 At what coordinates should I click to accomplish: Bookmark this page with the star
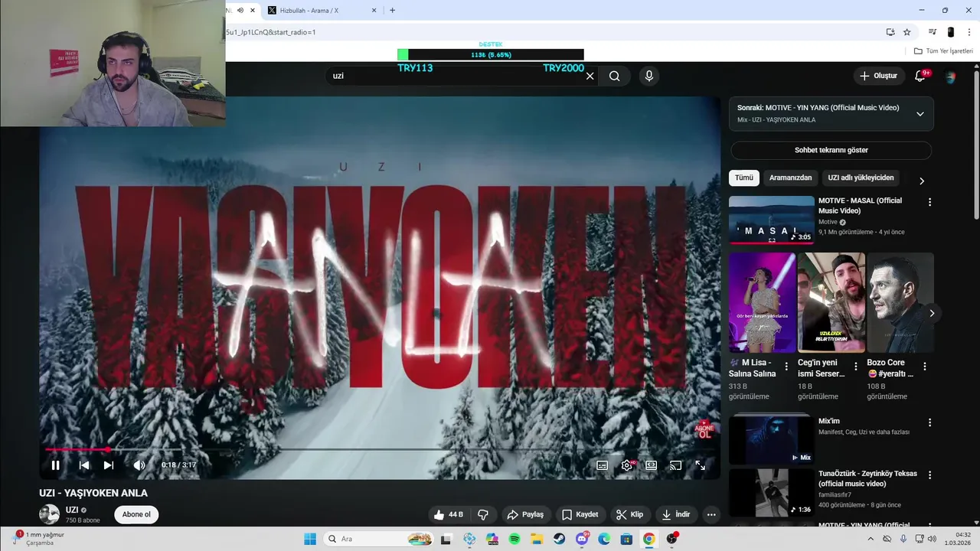pyautogui.click(x=906, y=32)
